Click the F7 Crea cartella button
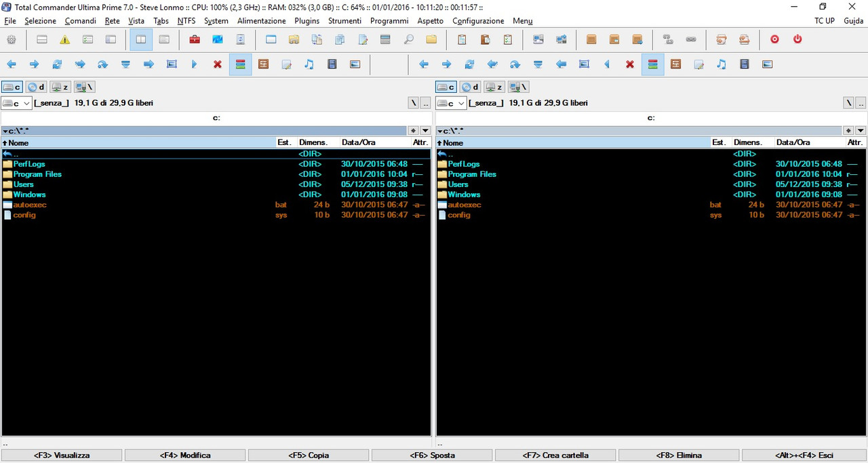The height and width of the screenshot is (463, 868). (555, 456)
